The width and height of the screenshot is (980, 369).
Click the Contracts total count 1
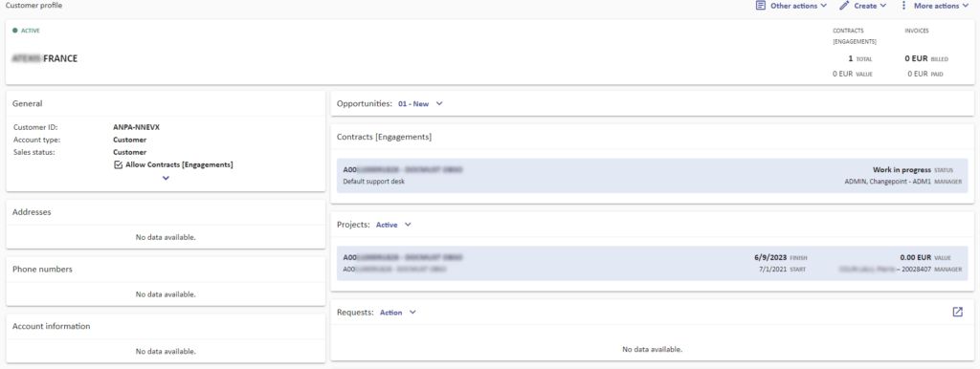(x=850, y=58)
